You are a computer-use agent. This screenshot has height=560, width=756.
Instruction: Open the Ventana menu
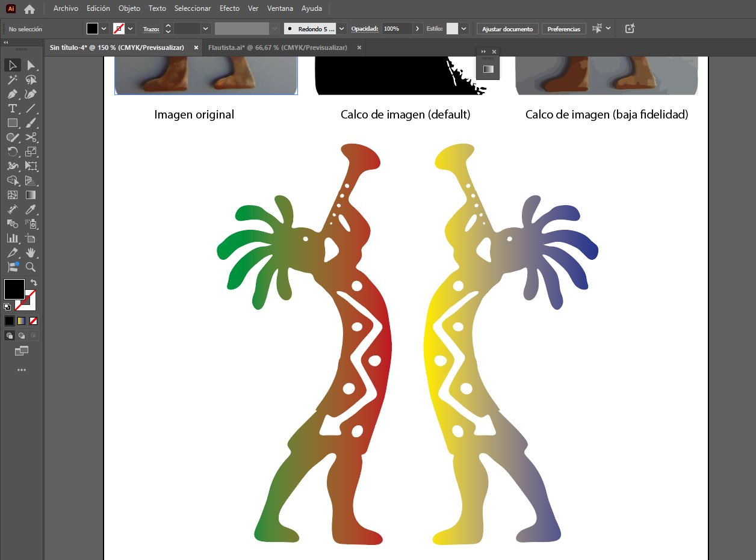coord(280,8)
